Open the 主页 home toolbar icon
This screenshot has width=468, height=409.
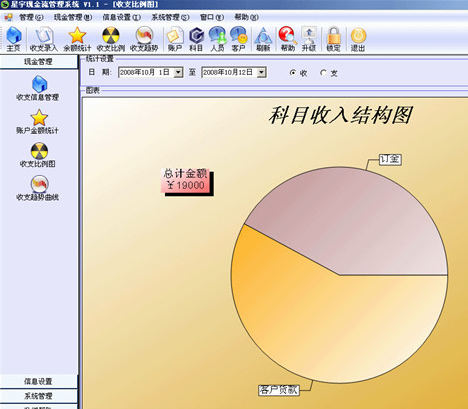pos(14,39)
